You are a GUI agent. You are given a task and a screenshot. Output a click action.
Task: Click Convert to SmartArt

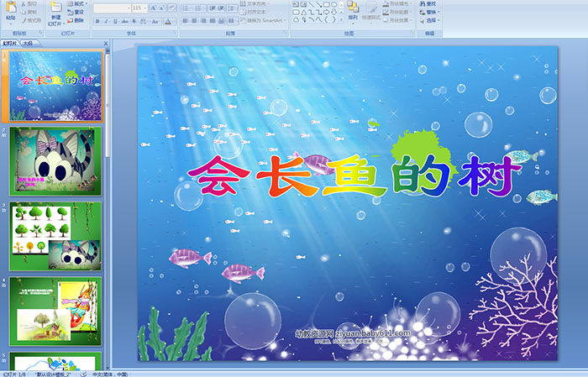[x=263, y=20]
